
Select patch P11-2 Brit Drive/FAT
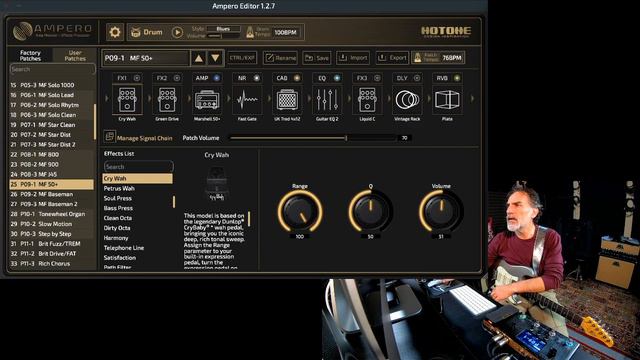51,253
